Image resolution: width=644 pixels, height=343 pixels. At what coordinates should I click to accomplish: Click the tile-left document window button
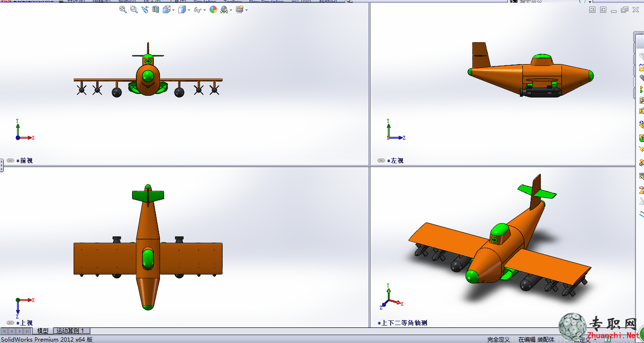tap(593, 9)
